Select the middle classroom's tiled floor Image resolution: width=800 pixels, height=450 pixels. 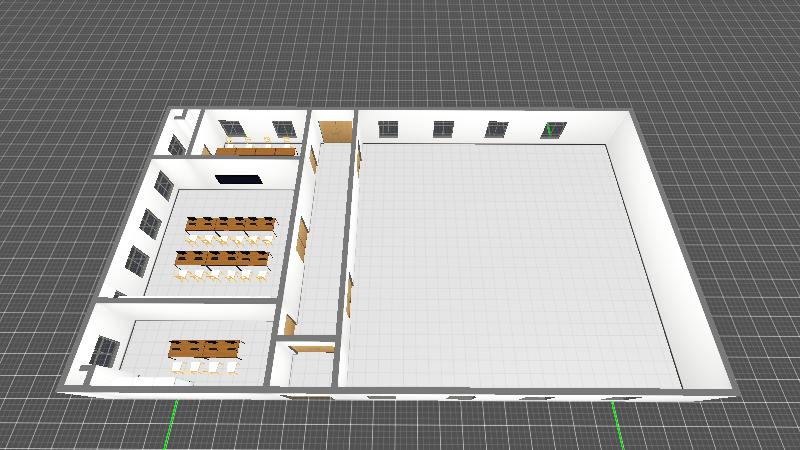225,285
